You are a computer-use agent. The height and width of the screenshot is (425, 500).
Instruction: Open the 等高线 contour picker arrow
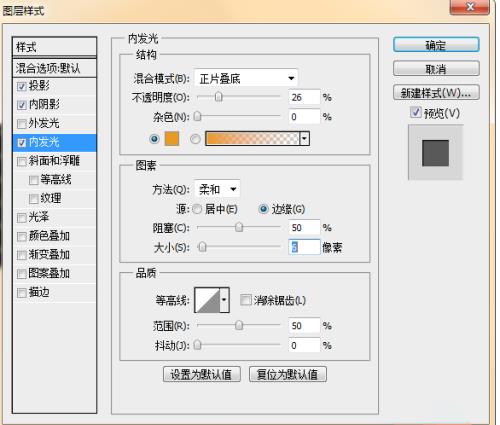click(225, 300)
